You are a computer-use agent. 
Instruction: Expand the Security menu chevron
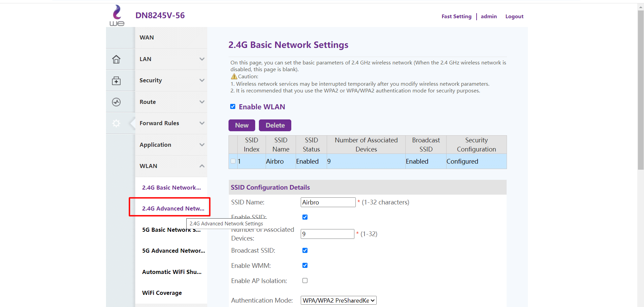pyautogui.click(x=202, y=80)
